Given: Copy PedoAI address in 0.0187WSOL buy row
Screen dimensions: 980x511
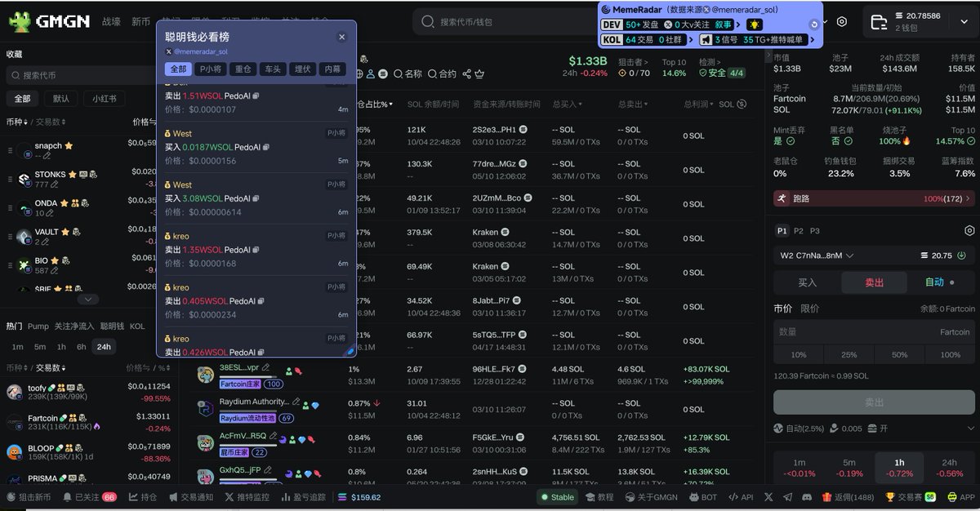Looking at the screenshot, I should (265, 147).
